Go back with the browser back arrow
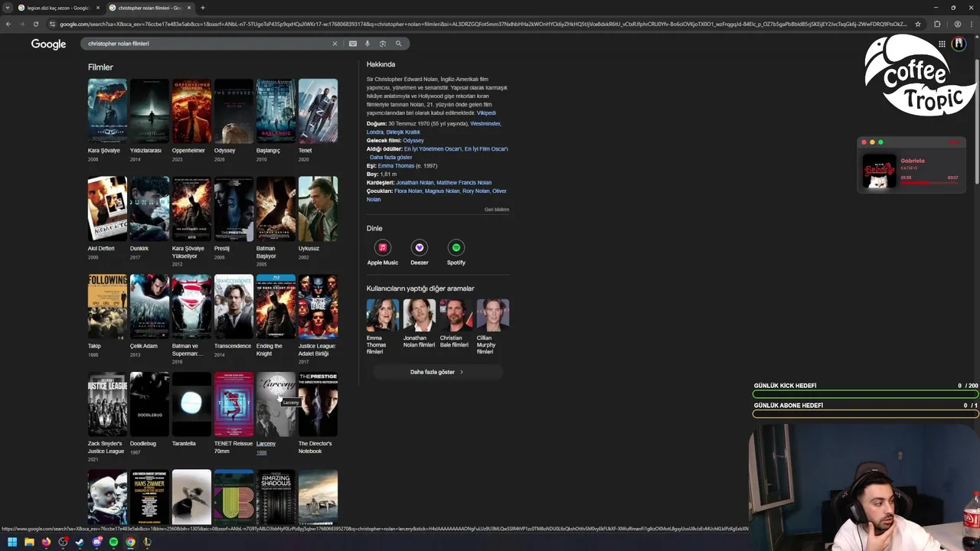This screenshot has width=980, height=551. tap(8, 24)
